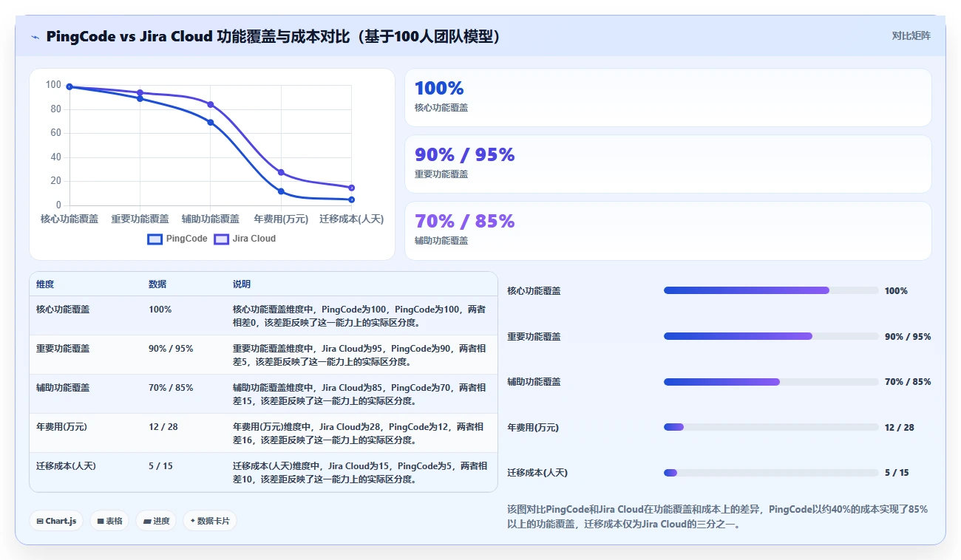Click the 迁移成本(人天) progress bar
This screenshot has width=961, height=560.
click(771, 473)
